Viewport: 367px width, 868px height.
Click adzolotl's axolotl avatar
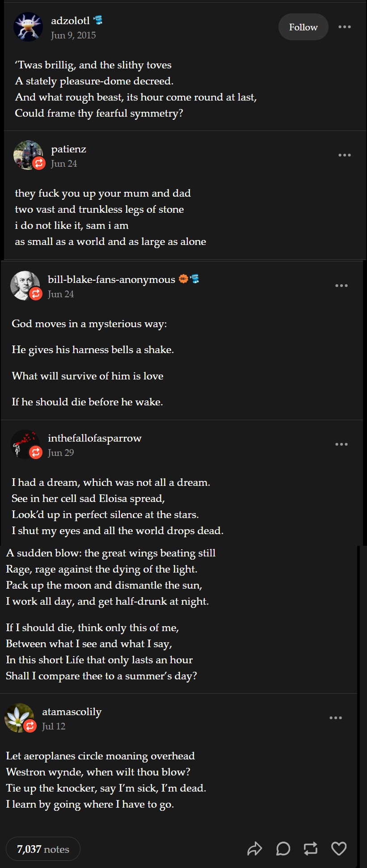point(28,27)
